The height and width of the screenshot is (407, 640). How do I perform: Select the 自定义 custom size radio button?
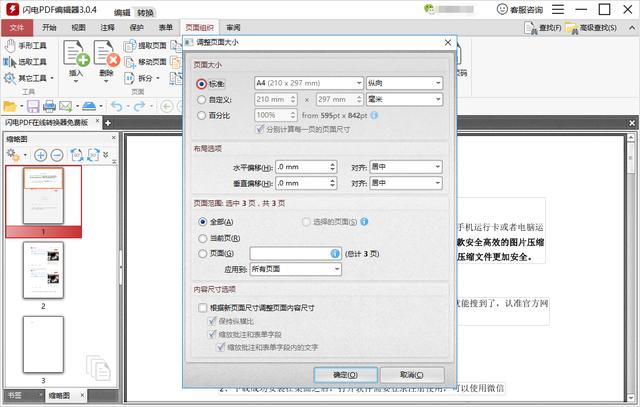[201, 100]
